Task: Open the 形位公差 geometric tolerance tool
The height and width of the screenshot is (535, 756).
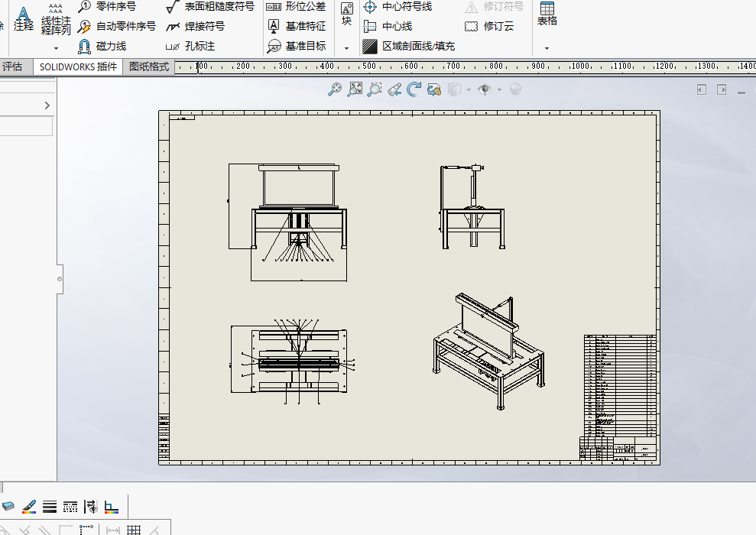Action: point(296,7)
